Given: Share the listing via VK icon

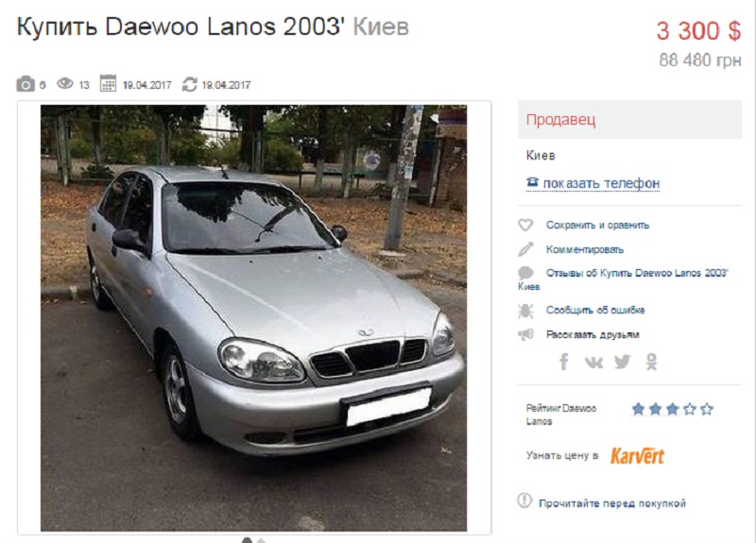Looking at the screenshot, I should coord(593,363).
